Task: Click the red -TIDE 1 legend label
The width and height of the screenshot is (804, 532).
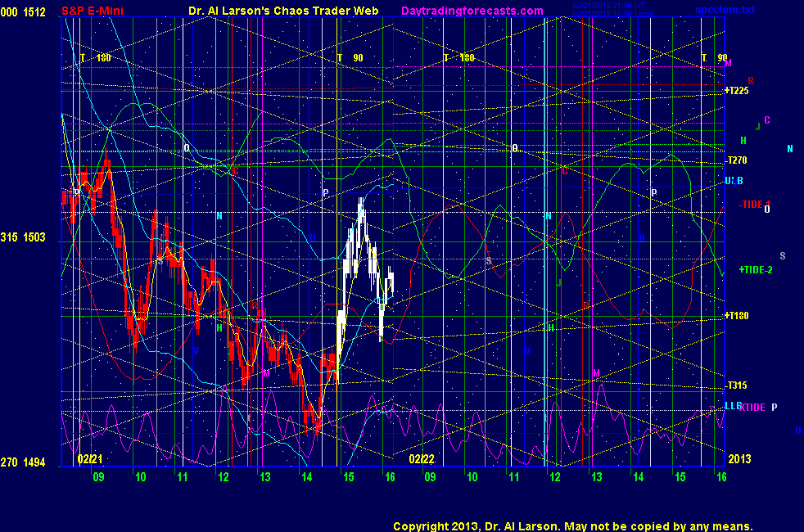Action: click(754, 205)
